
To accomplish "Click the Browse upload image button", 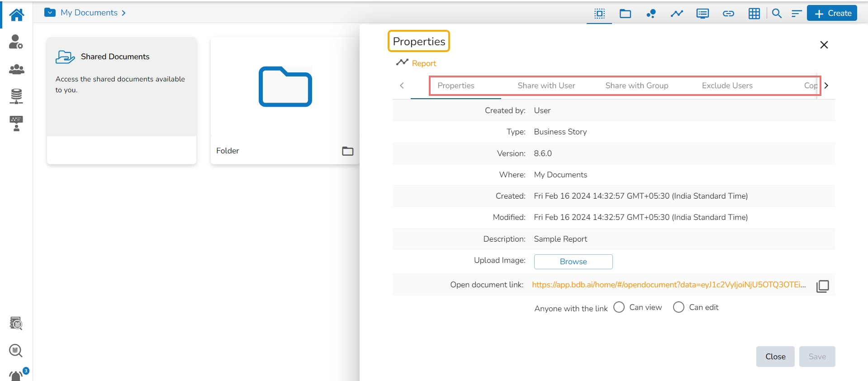I will pos(573,262).
